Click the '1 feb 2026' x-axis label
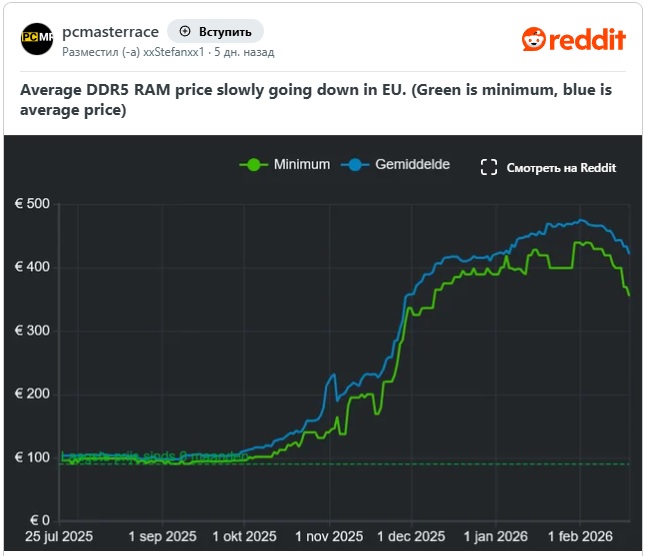This screenshot has width=645, height=556. point(581,537)
